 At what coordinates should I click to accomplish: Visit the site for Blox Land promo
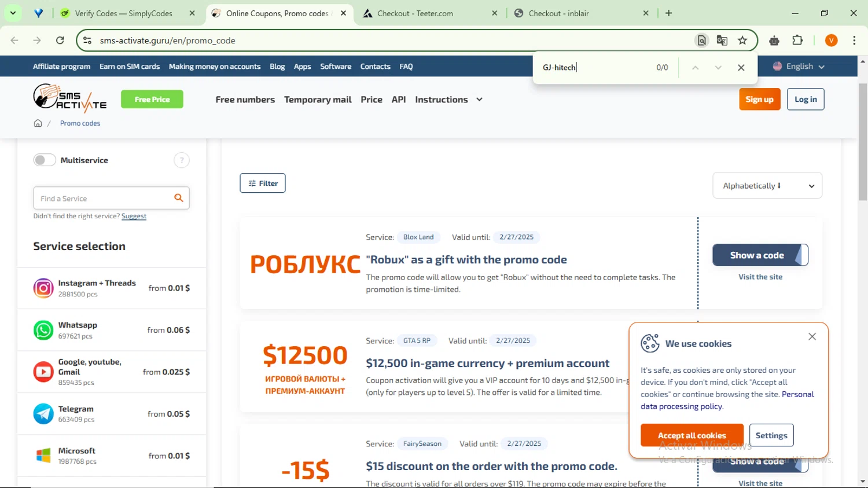point(760,277)
